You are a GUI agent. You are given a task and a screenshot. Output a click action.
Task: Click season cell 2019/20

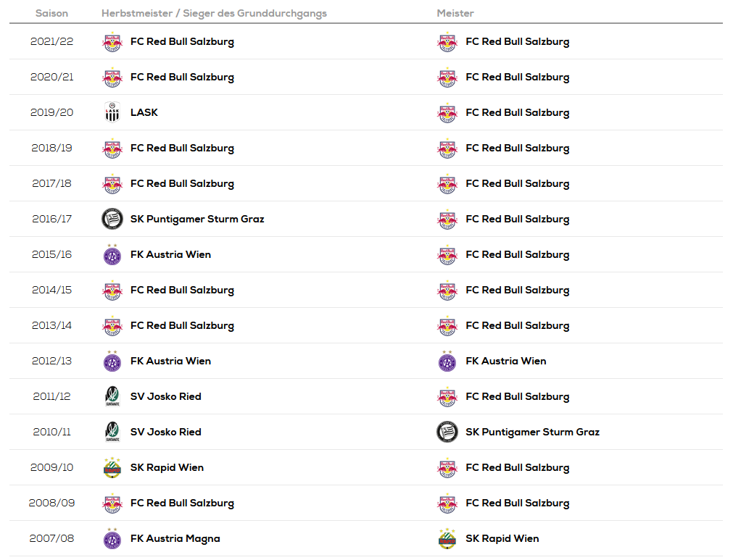[52, 112]
